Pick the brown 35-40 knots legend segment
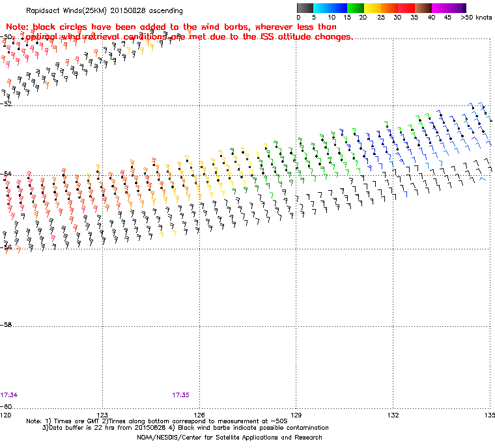Image resolution: width=495 pixels, height=448 pixels. point(423,8)
